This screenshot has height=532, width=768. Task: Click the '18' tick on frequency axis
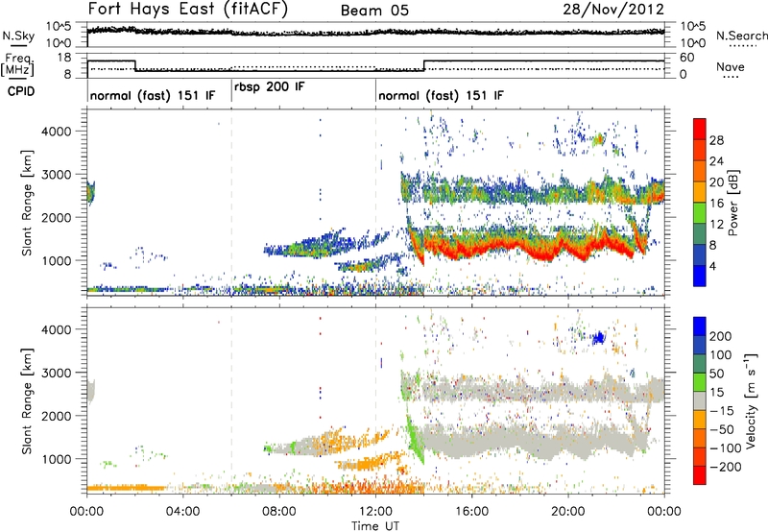[x=63, y=58]
